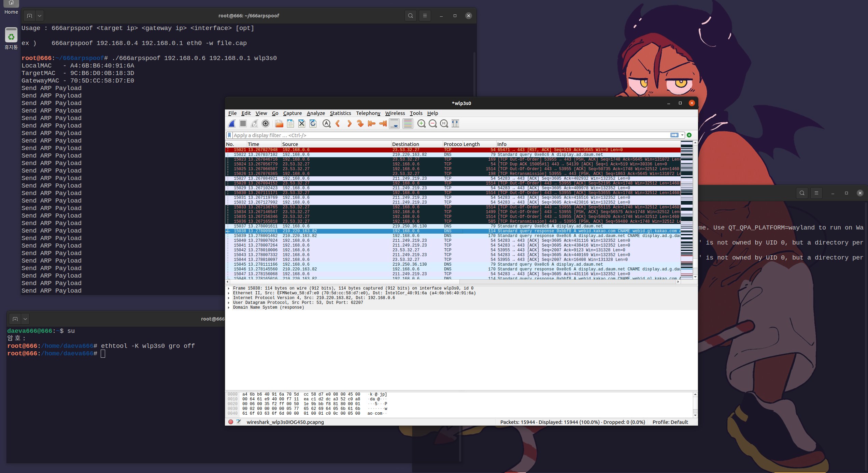The height and width of the screenshot is (473, 868).
Task: Expand the Domain Name System response tree
Action: point(229,307)
